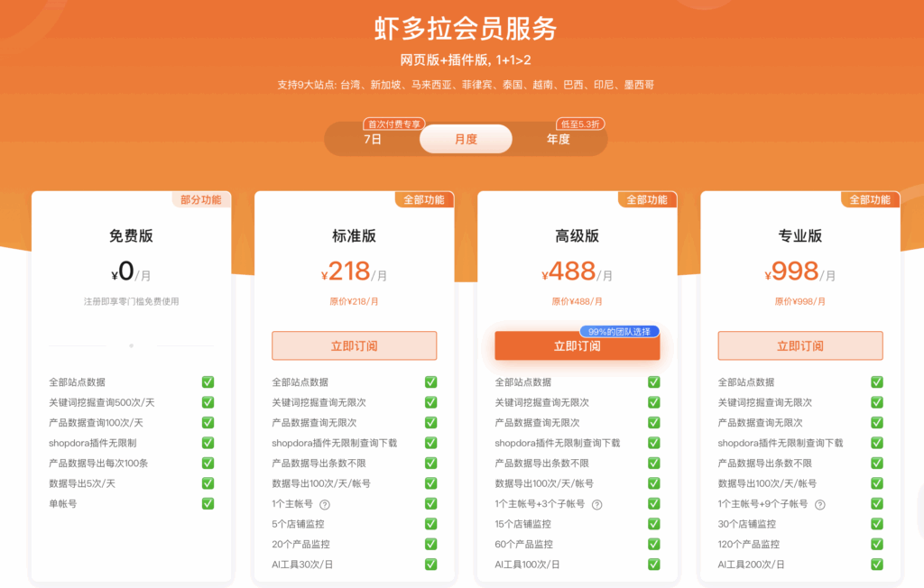Click the 低至5.3折 discount label
The height and width of the screenshot is (588, 924).
[582, 124]
